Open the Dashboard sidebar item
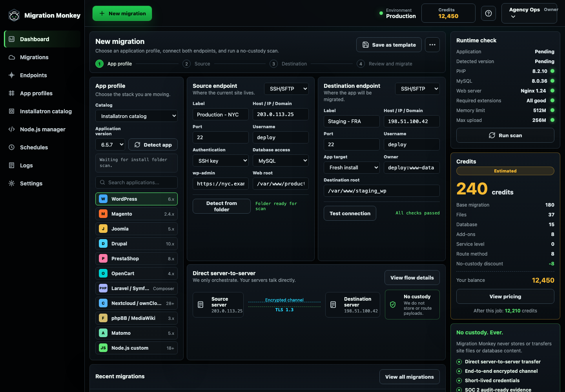This screenshot has height=392, width=565. (42, 39)
